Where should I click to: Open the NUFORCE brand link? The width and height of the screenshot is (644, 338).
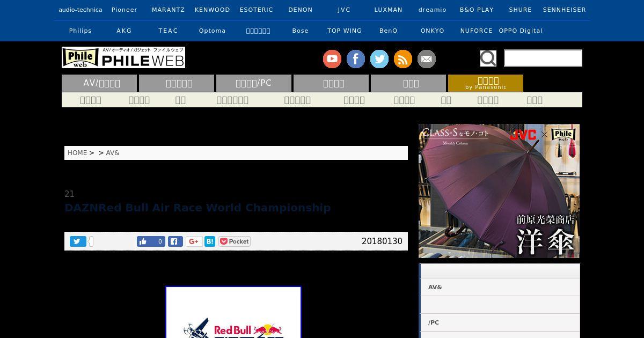click(477, 31)
